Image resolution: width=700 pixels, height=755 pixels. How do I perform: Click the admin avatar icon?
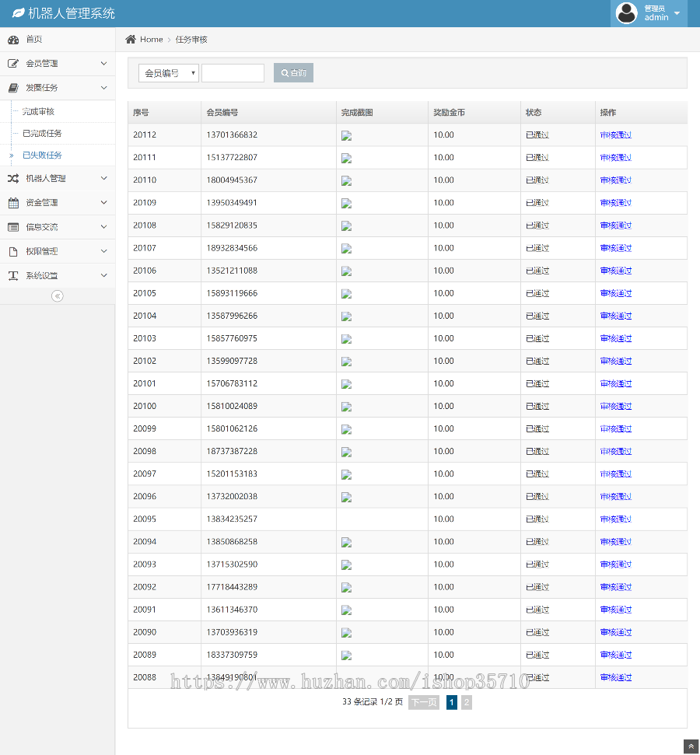[x=627, y=13]
